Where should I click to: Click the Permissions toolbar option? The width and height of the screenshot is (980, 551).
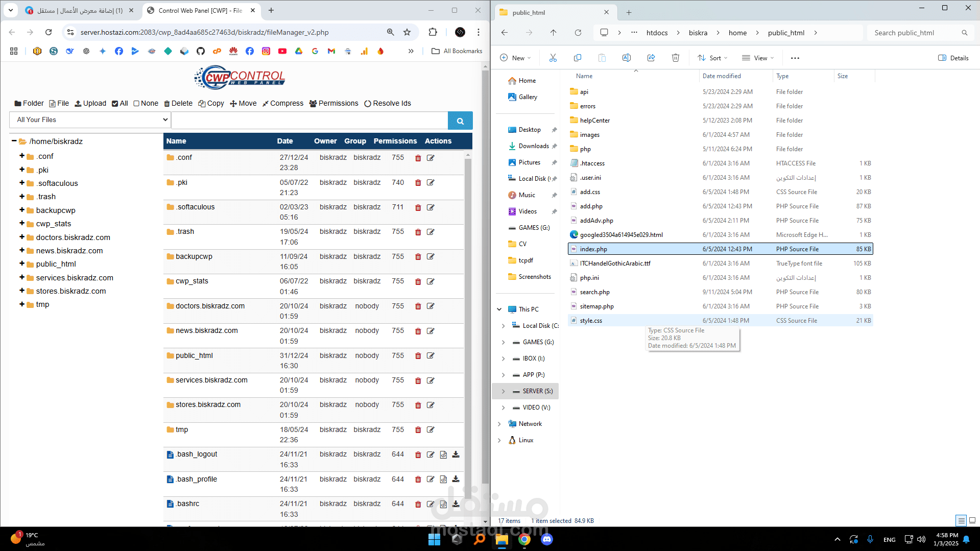click(x=333, y=104)
